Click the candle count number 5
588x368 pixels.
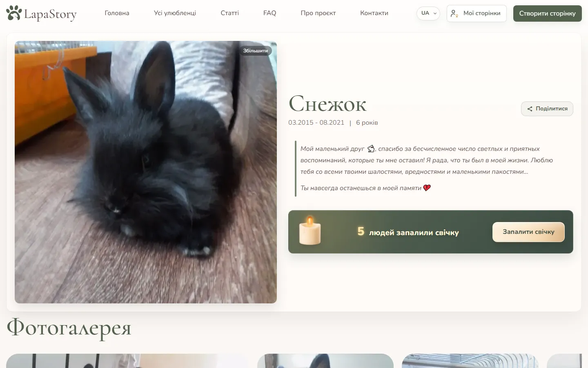361,231
